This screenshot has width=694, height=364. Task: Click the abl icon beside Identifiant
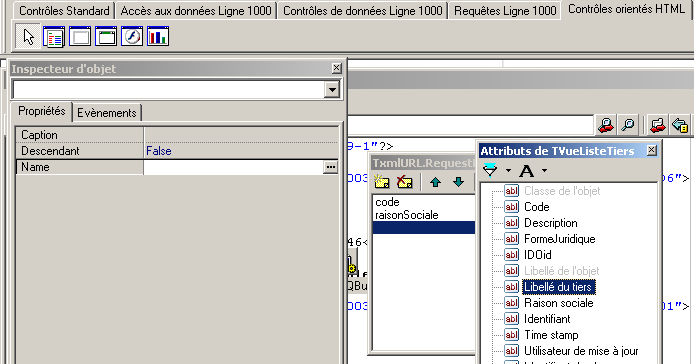click(x=512, y=319)
